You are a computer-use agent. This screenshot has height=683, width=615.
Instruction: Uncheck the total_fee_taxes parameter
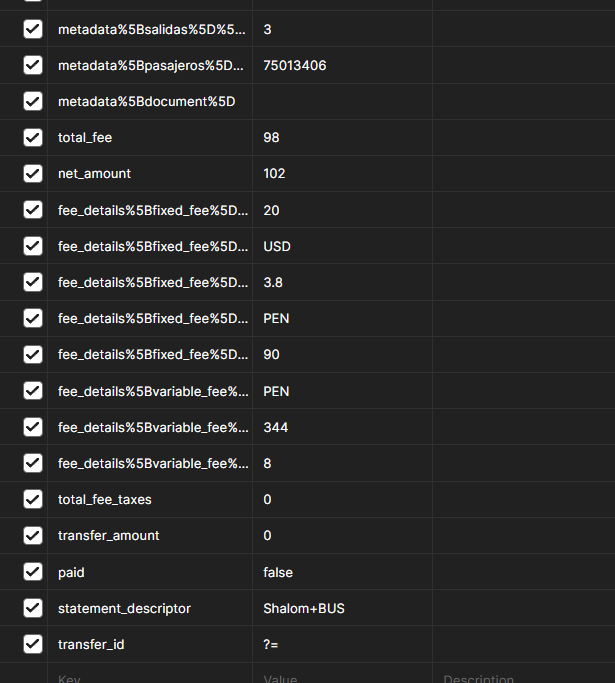[33, 499]
